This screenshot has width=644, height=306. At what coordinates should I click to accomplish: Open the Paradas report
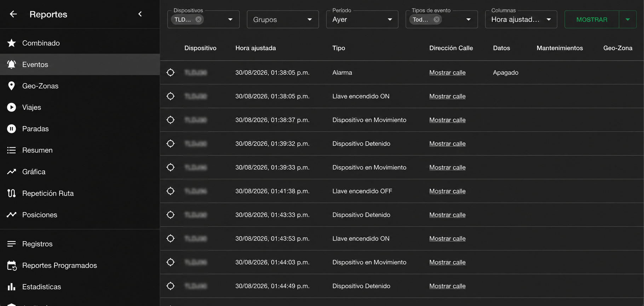tap(80, 129)
